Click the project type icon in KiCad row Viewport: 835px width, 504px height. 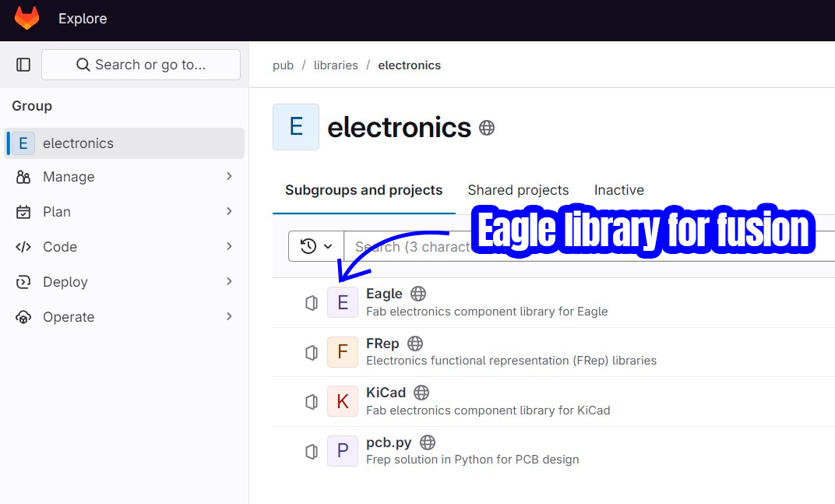(x=312, y=402)
